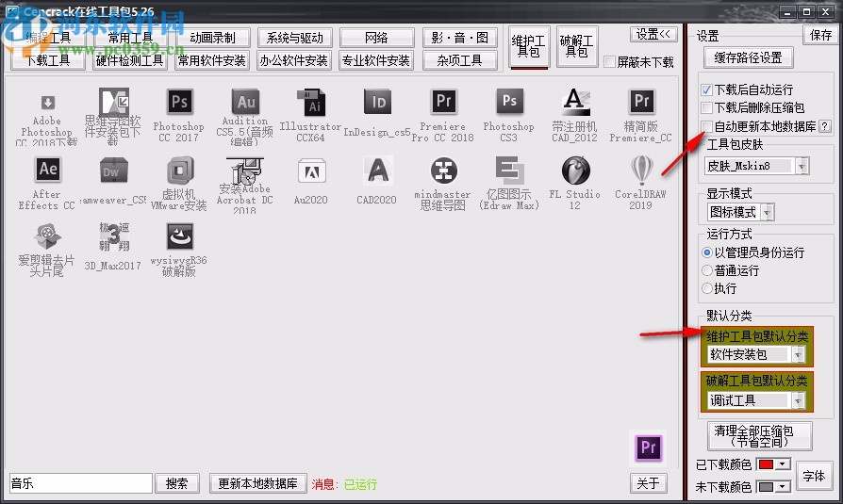
Task: Open Premiere Pro CC 2018 icon
Action: click(443, 101)
